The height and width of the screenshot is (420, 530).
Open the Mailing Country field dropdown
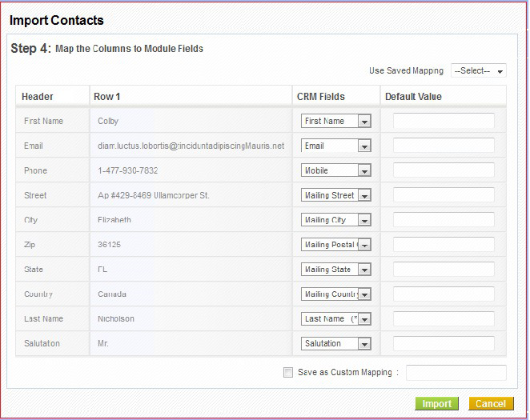click(336, 294)
